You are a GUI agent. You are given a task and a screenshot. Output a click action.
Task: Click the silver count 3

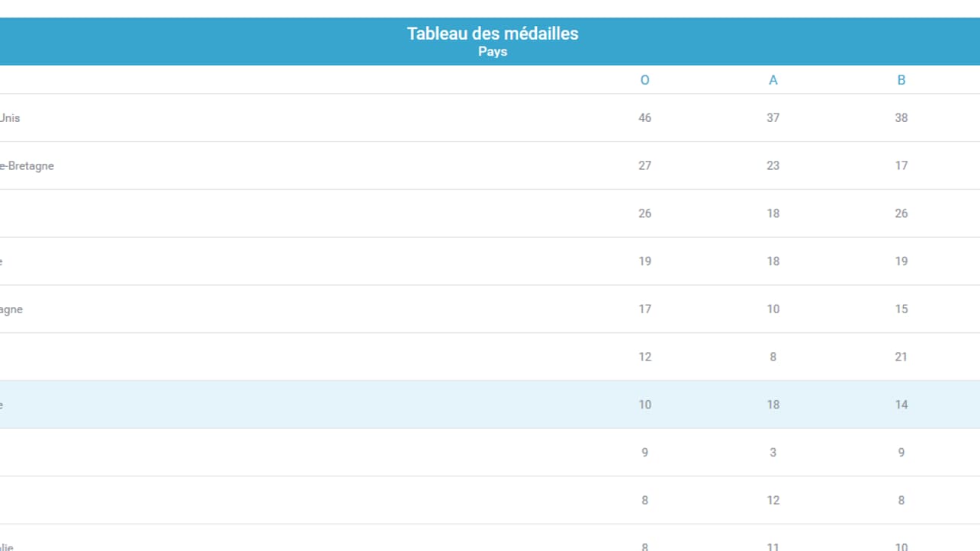773,453
